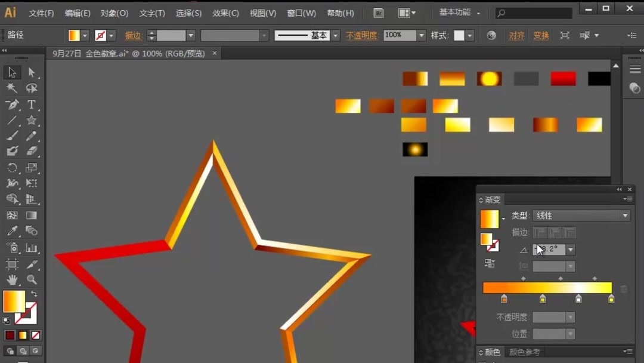Image resolution: width=644 pixels, height=363 pixels.
Task: Click the 对齐 link in control bar
Action: (516, 35)
